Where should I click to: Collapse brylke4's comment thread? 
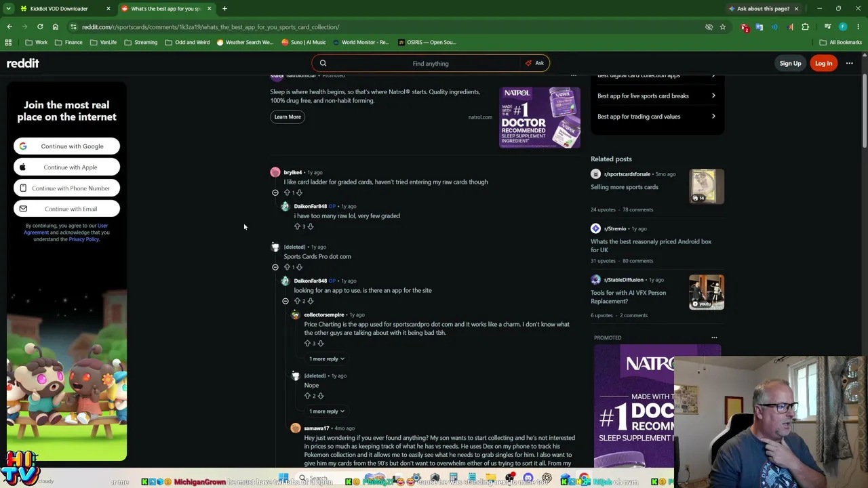[x=275, y=192]
